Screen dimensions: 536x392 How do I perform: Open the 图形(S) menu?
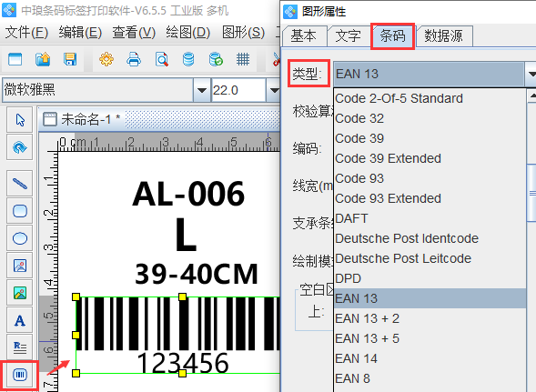[x=243, y=33]
